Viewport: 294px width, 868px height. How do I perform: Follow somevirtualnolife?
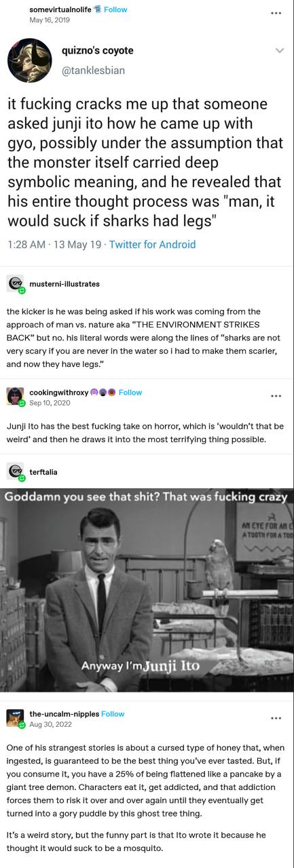pyautogui.click(x=115, y=9)
